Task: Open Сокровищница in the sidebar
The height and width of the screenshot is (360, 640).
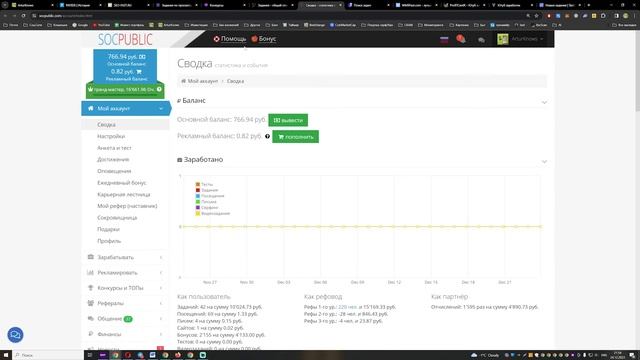Action: 117,218
